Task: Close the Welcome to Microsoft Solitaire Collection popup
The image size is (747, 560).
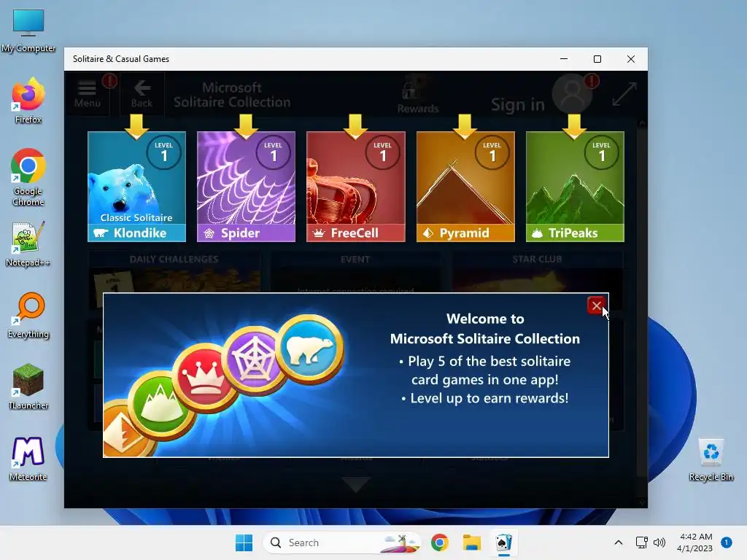Action: pos(596,306)
